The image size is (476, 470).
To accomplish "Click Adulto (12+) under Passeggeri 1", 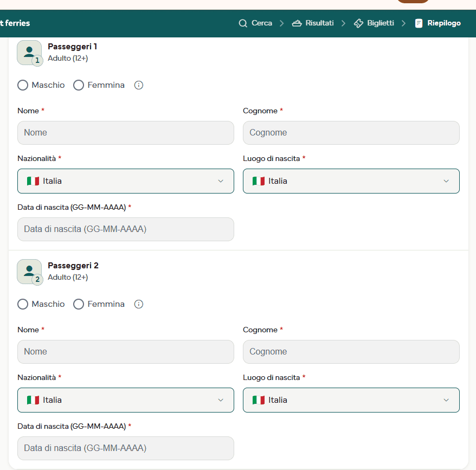I will (x=68, y=59).
